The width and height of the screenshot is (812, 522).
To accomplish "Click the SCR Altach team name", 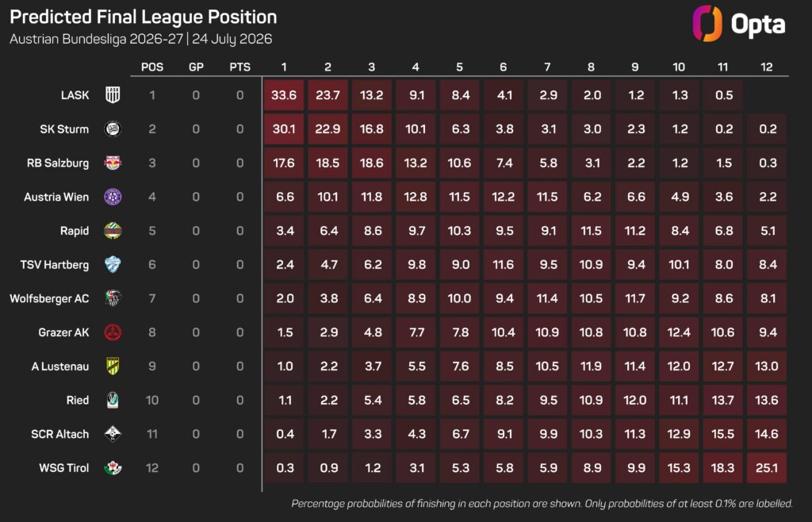I will pyautogui.click(x=59, y=434).
